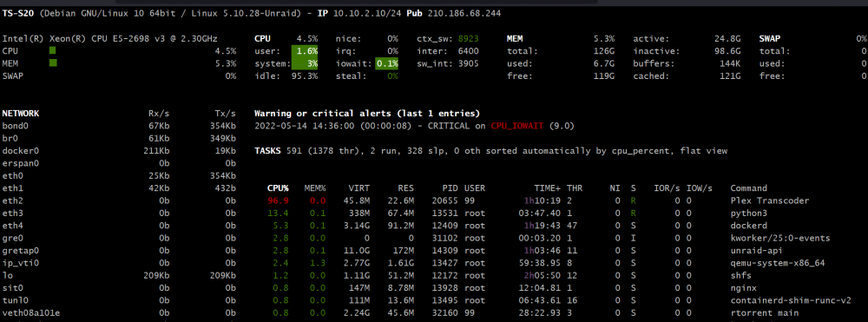Image resolution: width=868 pixels, height=322 pixels.
Task: Click the active memory value 24.8G
Action: [x=728, y=38]
